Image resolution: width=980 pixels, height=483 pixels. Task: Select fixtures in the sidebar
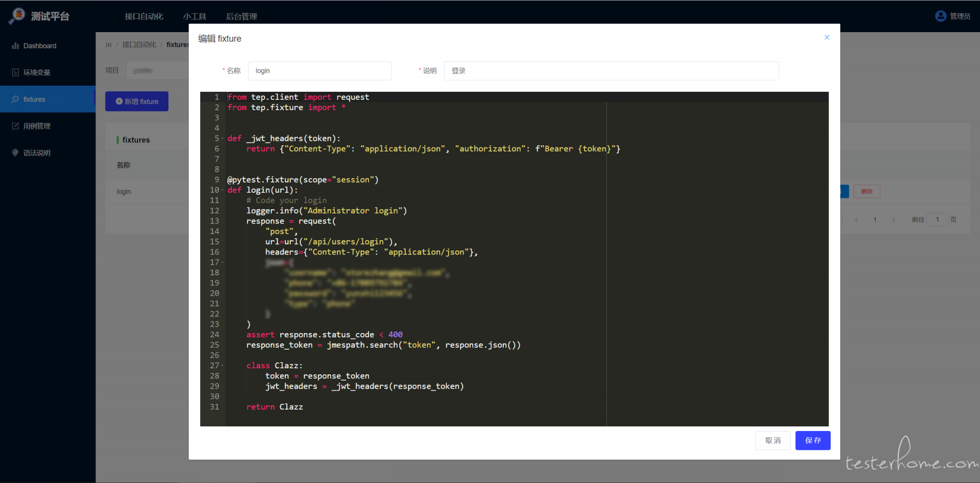(47, 99)
